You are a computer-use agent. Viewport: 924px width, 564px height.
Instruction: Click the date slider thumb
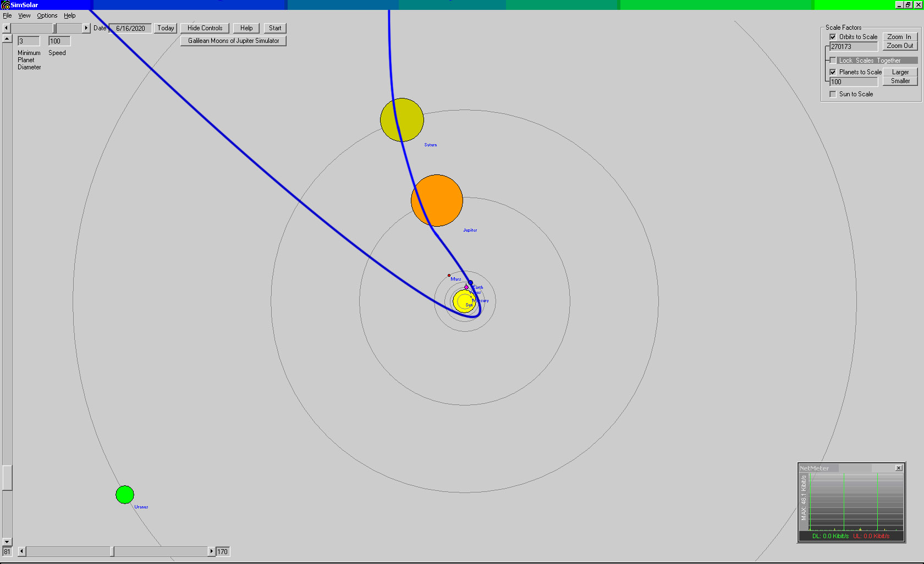coord(55,28)
